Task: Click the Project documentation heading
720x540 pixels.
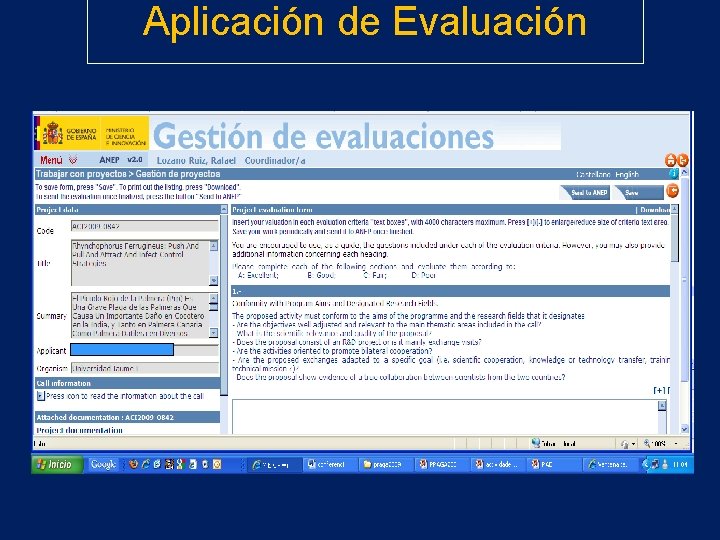Action: point(79,430)
